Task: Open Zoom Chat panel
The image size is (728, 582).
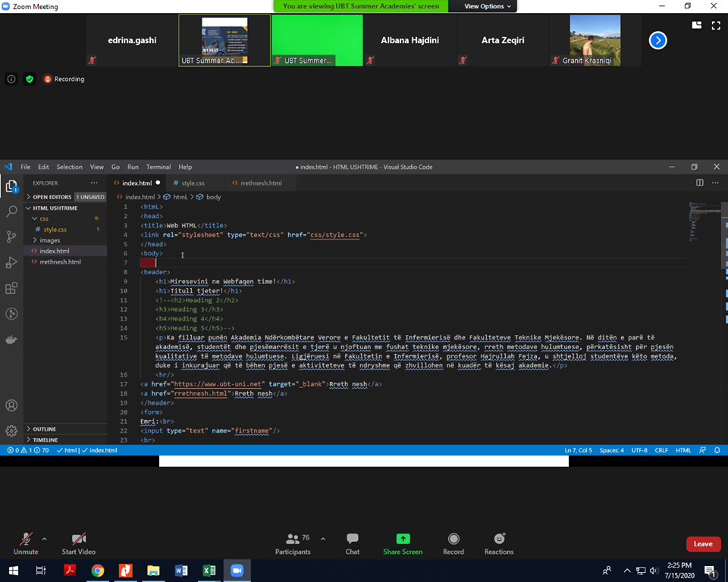Action: [353, 543]
